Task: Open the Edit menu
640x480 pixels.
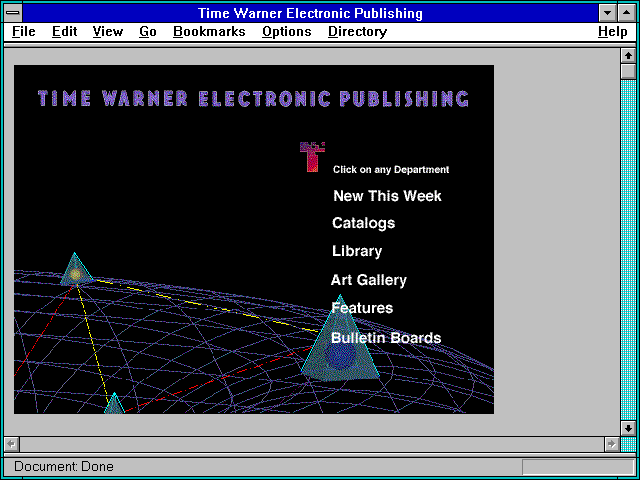Action: [64, 32]
